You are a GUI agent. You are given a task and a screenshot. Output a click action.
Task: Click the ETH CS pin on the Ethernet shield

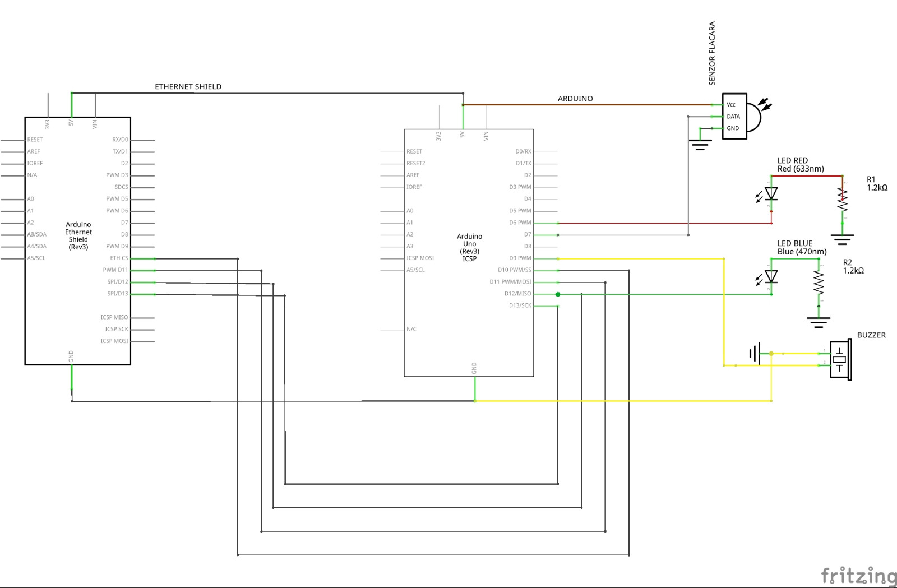pos(119,258)
